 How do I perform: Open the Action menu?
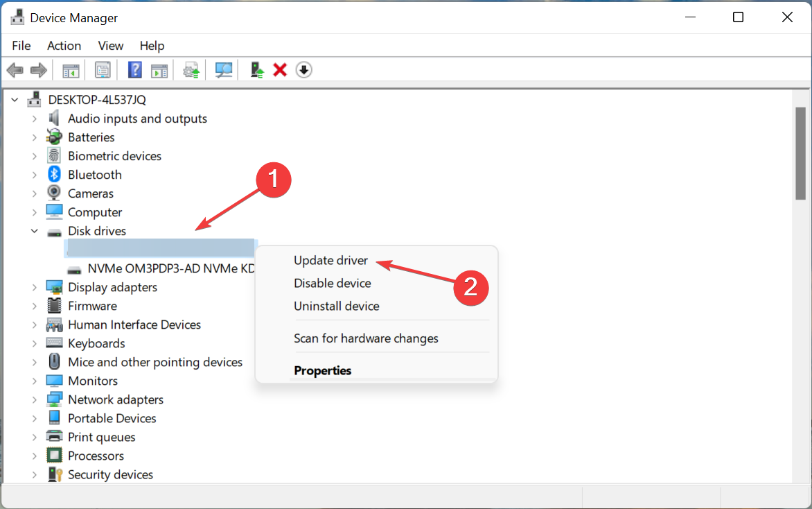(64, 45)
